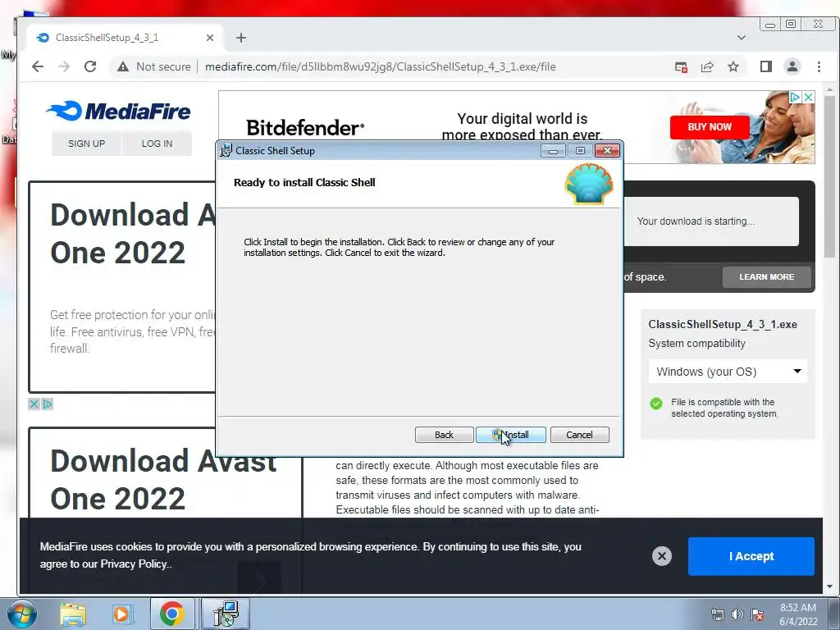Click the MediaFire logo

tap(118, 111)
